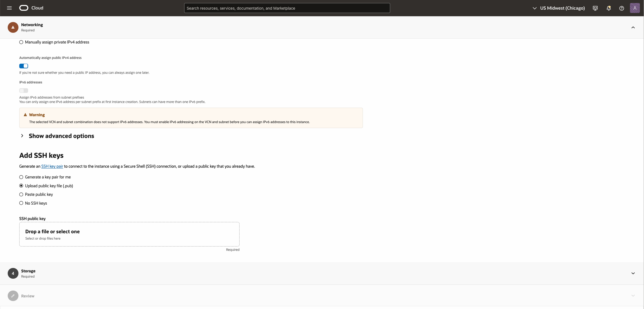Click the Oracle Cloud logo

(x=24, y=8)
